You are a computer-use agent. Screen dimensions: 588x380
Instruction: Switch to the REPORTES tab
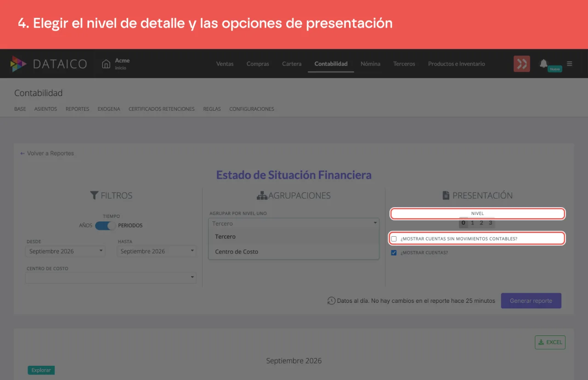tap(77, 109)
